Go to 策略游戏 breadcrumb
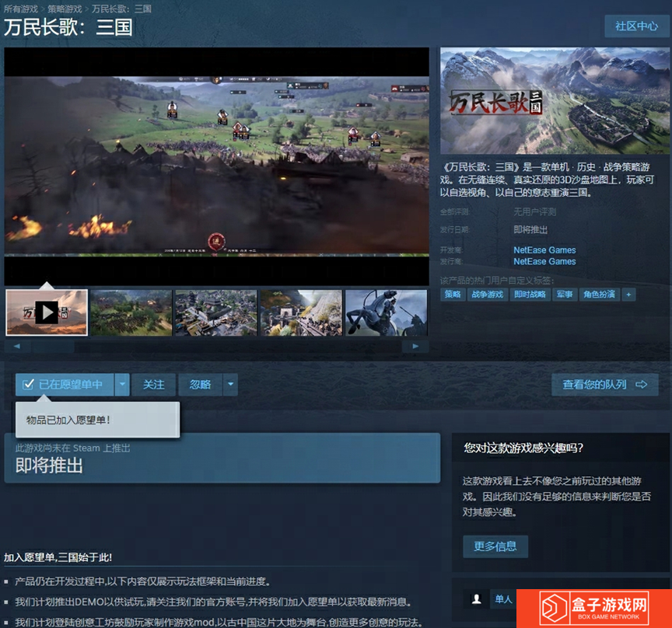This screenshot has height=628, width=672. [x=65, y=9]
